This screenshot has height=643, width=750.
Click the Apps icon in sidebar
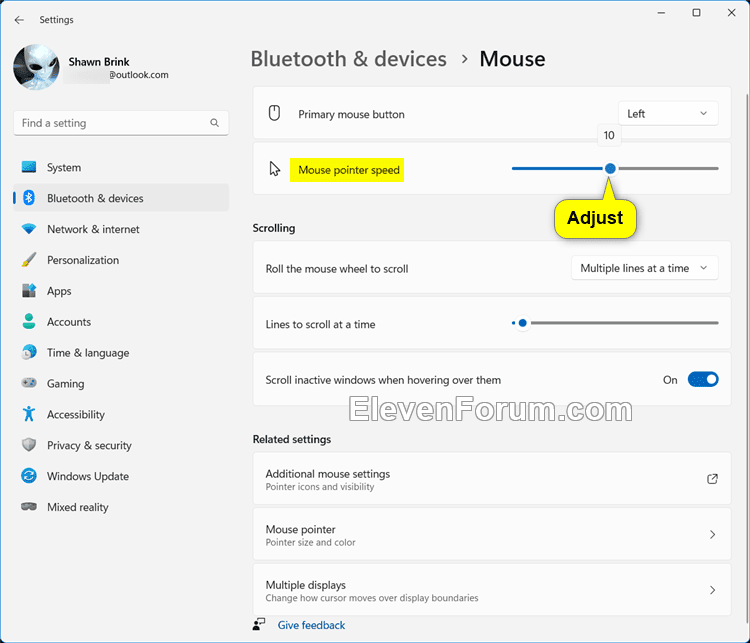[x=29, y=290]
